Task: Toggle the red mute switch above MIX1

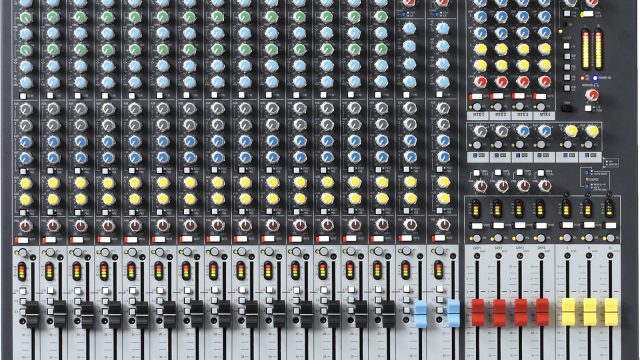Action: (x=476, y=97)
